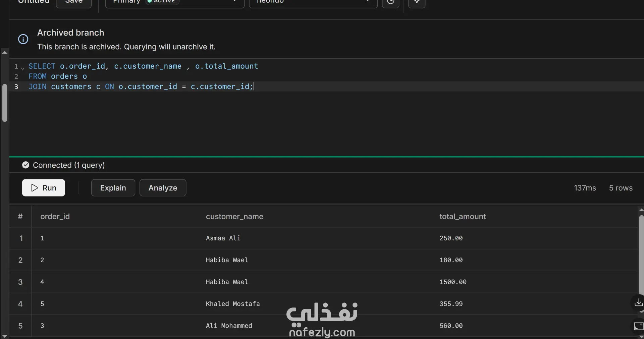The height and width of the screenshot is (339, 644).
Task: Click the left scrollbar down arrow
Action: coord(5,336)
